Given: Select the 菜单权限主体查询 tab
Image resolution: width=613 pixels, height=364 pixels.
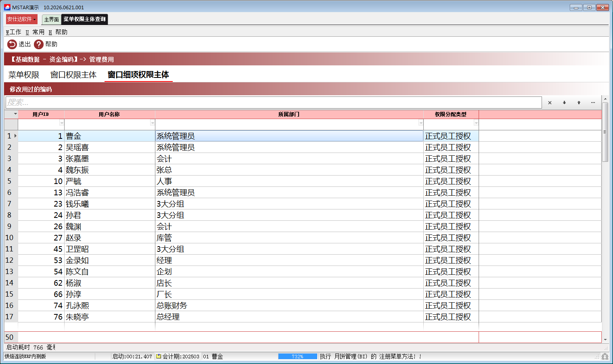Looking at the screenshot, I should 85,19.
